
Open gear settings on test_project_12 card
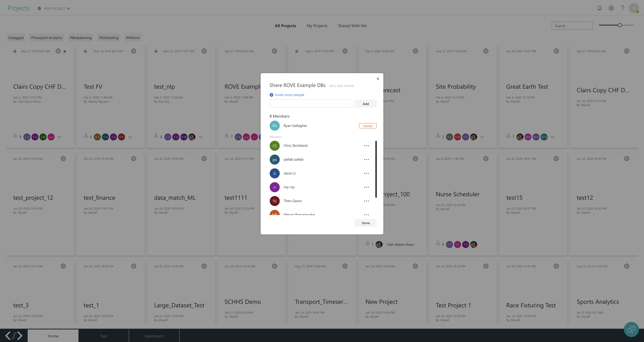click(63, 159)
